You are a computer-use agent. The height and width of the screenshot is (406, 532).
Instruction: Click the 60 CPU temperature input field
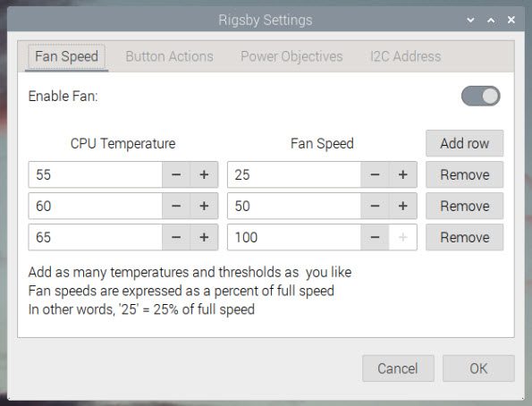point(96,206)
